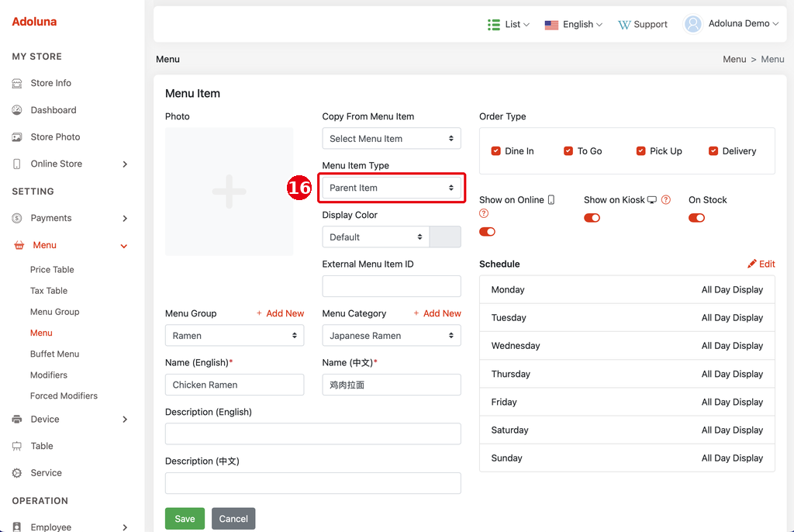Click the Name (中文) field
The image size is (794, 532).
(x=392, y=385)
